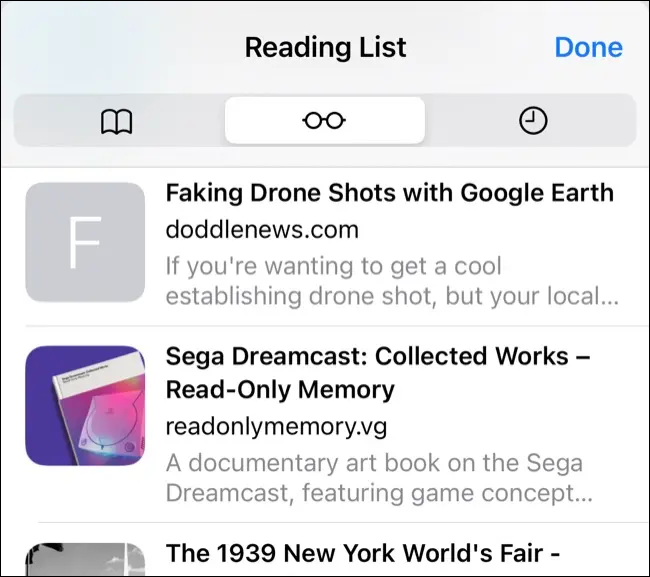Open the Bookmarks book icon tab
This screenshot has width=650, height=577.
pyautogui.click(x=116, y=121)
